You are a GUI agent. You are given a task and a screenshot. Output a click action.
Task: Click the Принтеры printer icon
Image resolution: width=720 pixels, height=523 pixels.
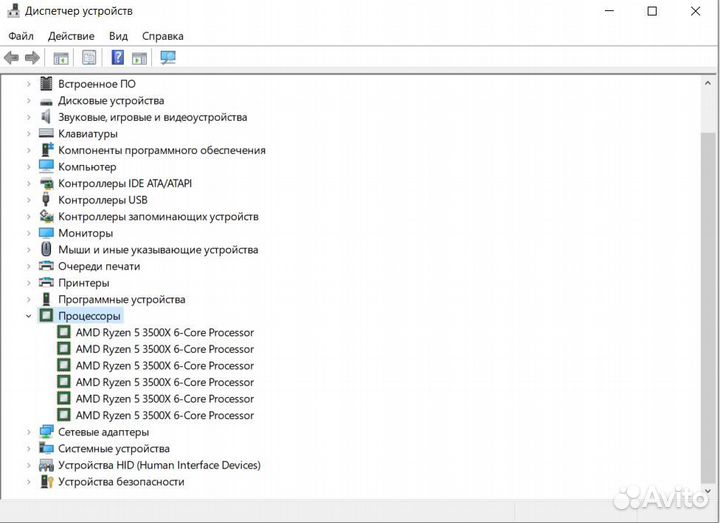pos(46,283)
